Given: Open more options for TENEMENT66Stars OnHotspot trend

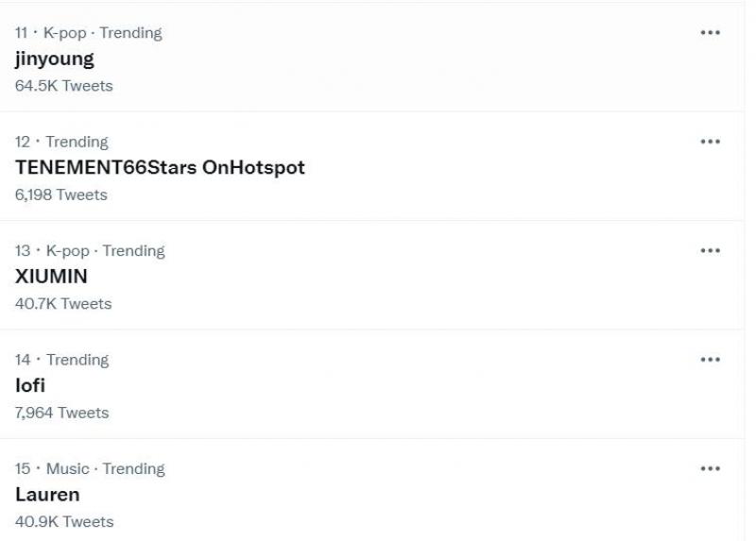Looking at the screenshot, I should click(x=710, y=142).
